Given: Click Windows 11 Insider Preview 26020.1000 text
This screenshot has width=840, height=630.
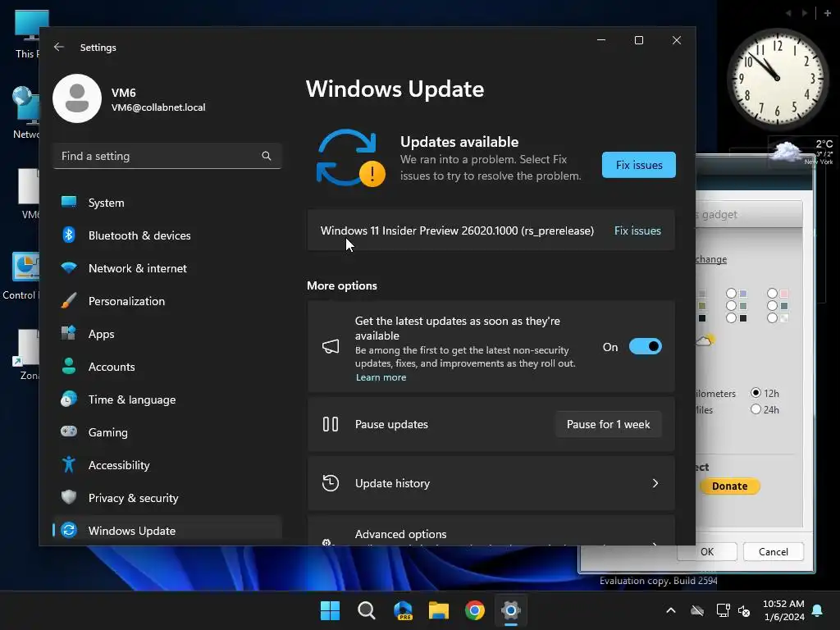Looking at the screenshot, I should (x=457, y=231).
